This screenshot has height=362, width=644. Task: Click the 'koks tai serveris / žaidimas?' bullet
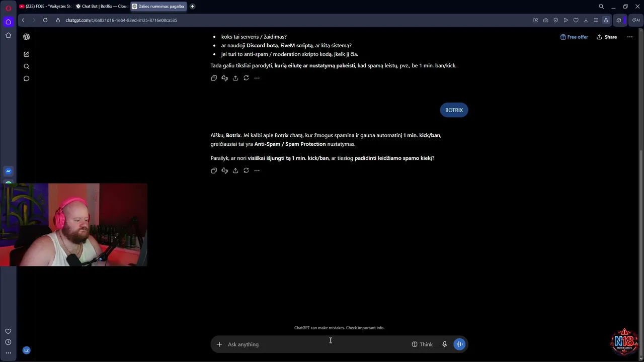coord(254,37)
